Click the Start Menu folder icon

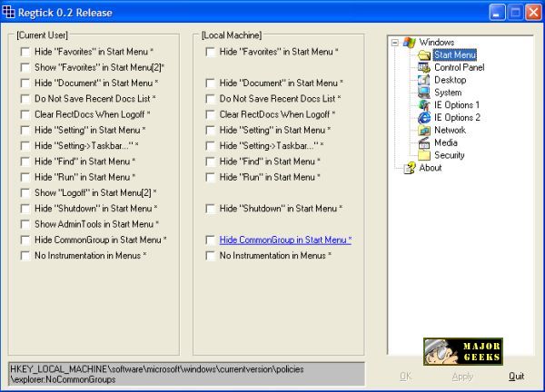[x=424, y=54]
